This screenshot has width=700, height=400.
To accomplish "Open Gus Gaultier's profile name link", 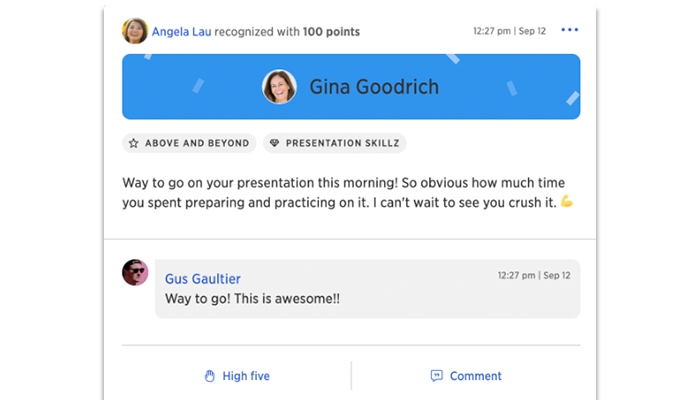I will coord(202,279).
